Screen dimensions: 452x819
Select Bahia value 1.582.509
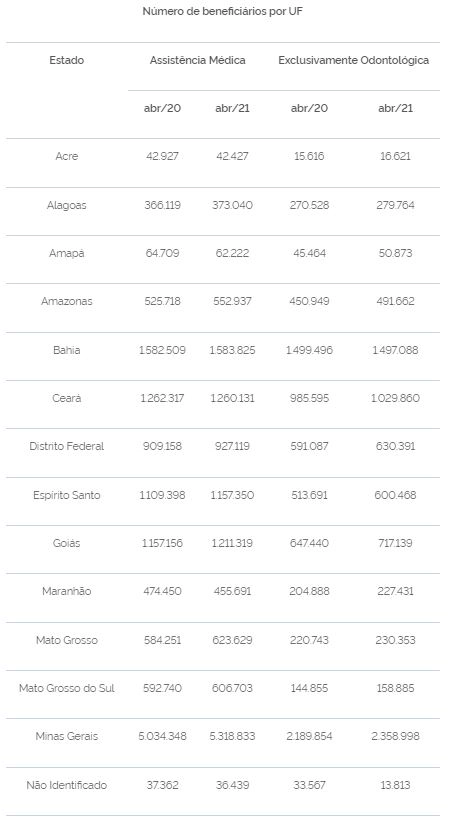[x=162, y=350]
